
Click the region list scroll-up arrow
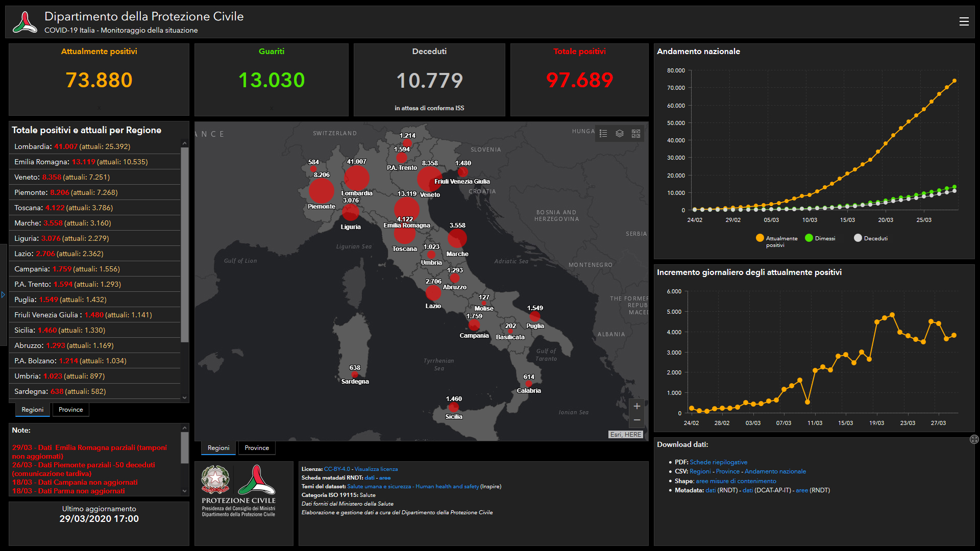184,144
